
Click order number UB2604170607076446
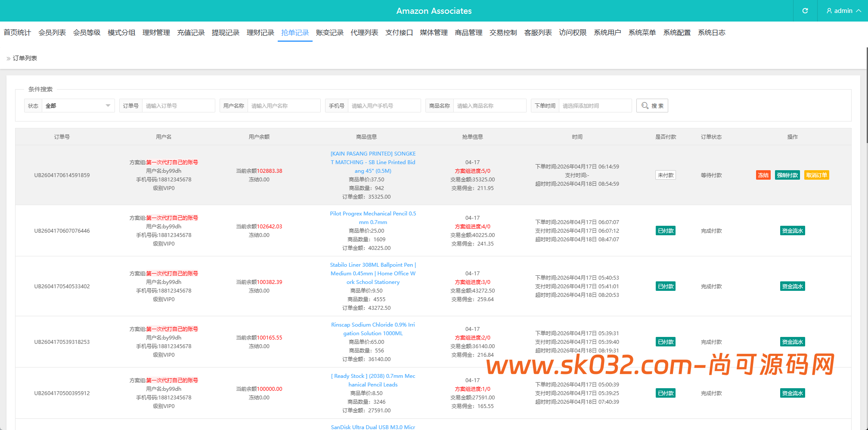[62, 231]
